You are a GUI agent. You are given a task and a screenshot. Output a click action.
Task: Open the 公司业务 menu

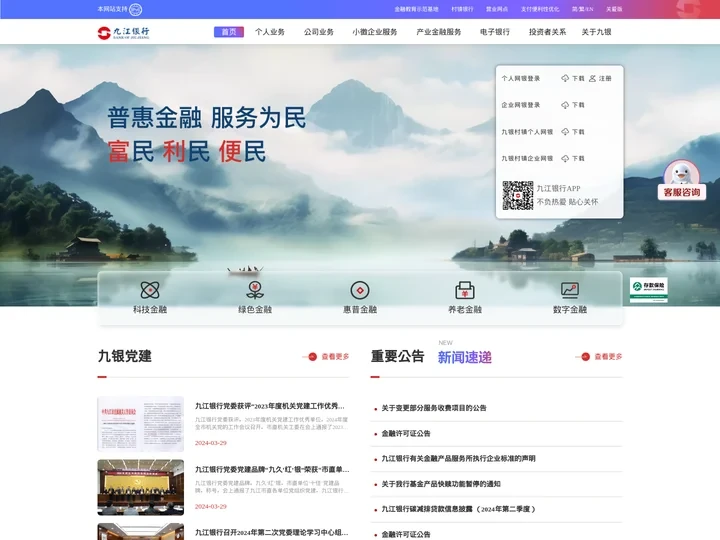[x=319, y=32]
